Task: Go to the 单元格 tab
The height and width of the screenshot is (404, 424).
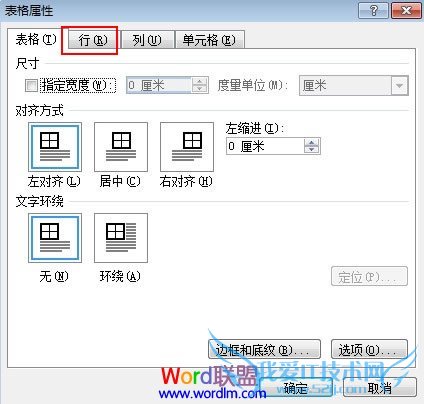Action: (209, 40)
